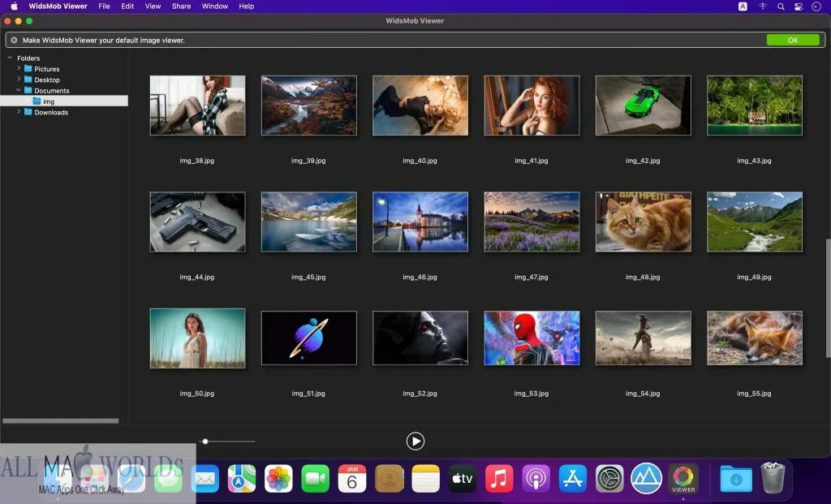Open the Share menu
Screen dimensions: 831x504
point(181,6)
